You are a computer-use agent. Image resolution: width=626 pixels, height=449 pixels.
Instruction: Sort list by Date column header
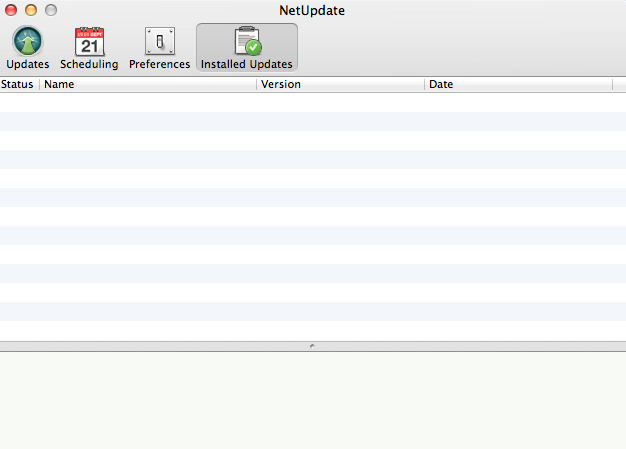click(x=519, y=85)
